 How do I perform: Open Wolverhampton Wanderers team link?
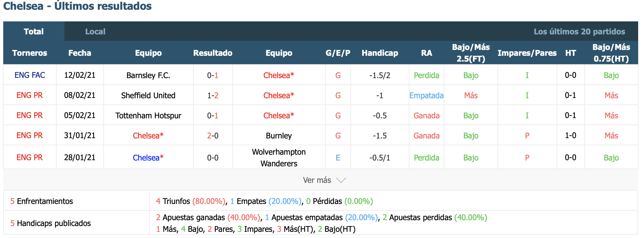click(x=279, y=158)
